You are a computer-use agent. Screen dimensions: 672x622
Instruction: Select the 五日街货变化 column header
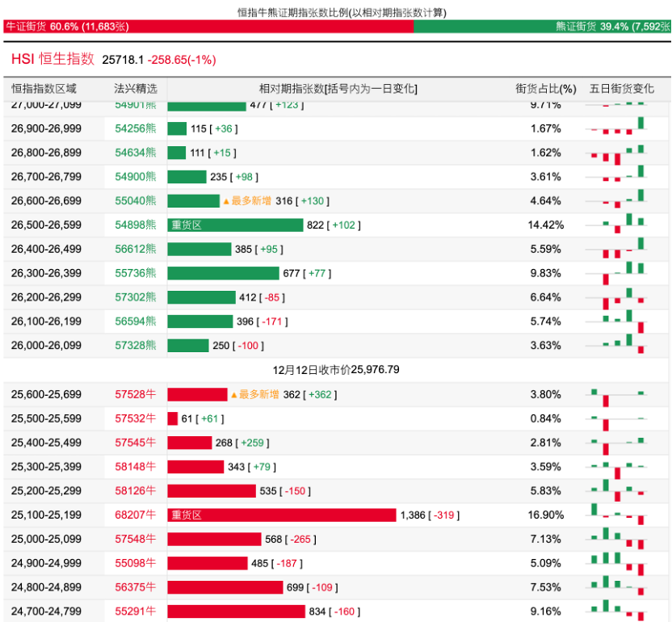[622, 89]
